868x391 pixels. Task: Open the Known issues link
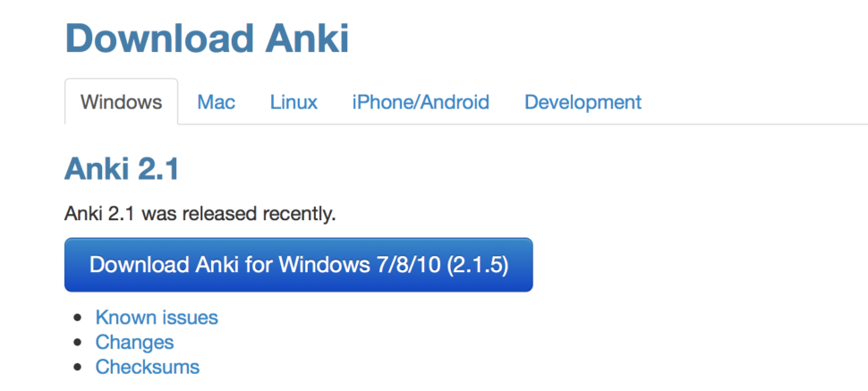tap(157, 318)
